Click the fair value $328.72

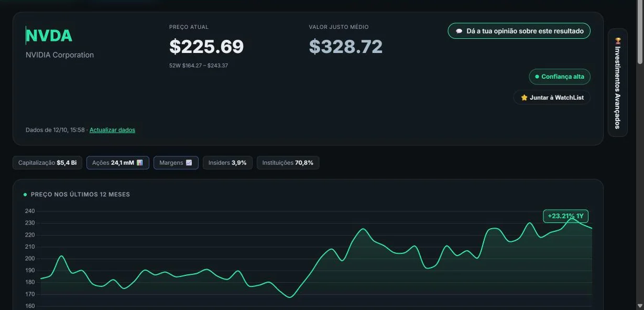(346, 47)
